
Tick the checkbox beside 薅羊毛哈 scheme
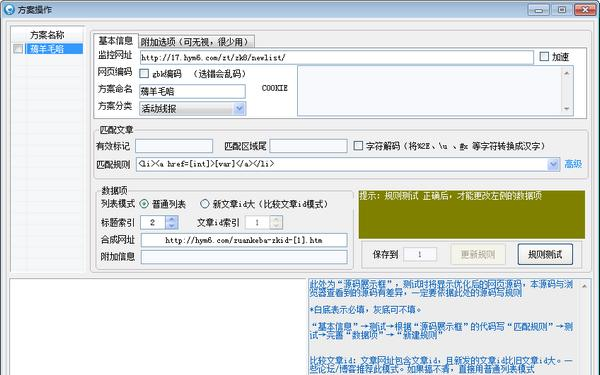tap(18, 49)
